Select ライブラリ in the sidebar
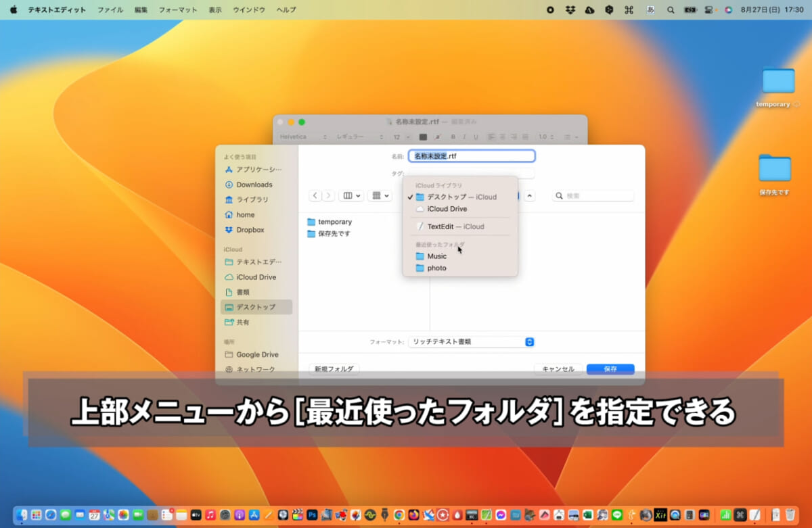This screenshot has width=812, height=528. coord(256,199)
